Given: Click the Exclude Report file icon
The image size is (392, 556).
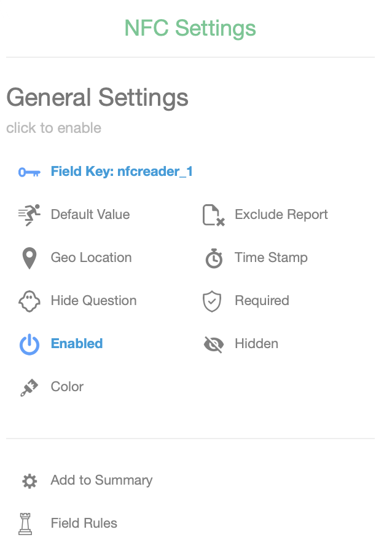Looking at the screenshot, I should (x=213, y=215).
